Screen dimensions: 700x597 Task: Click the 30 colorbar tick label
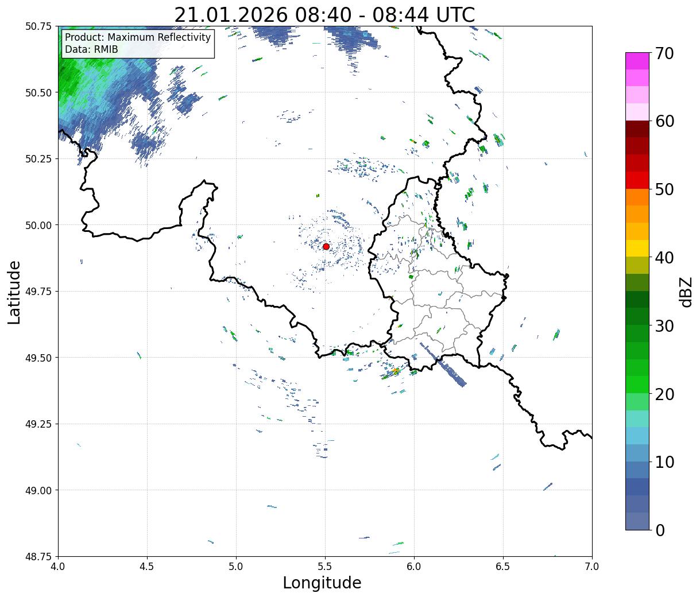(x=664, y=326)
